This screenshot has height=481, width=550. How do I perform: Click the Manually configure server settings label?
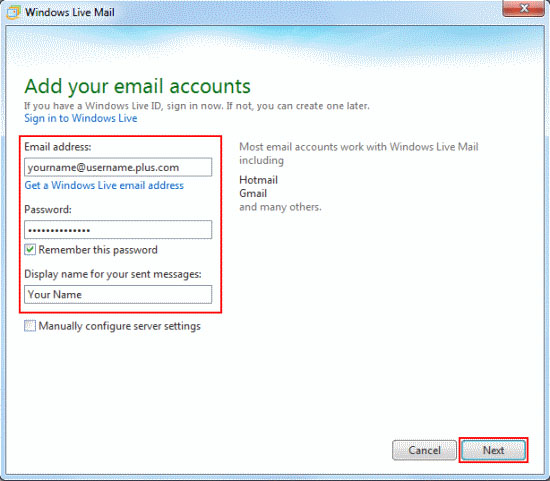tap(120, 326)
